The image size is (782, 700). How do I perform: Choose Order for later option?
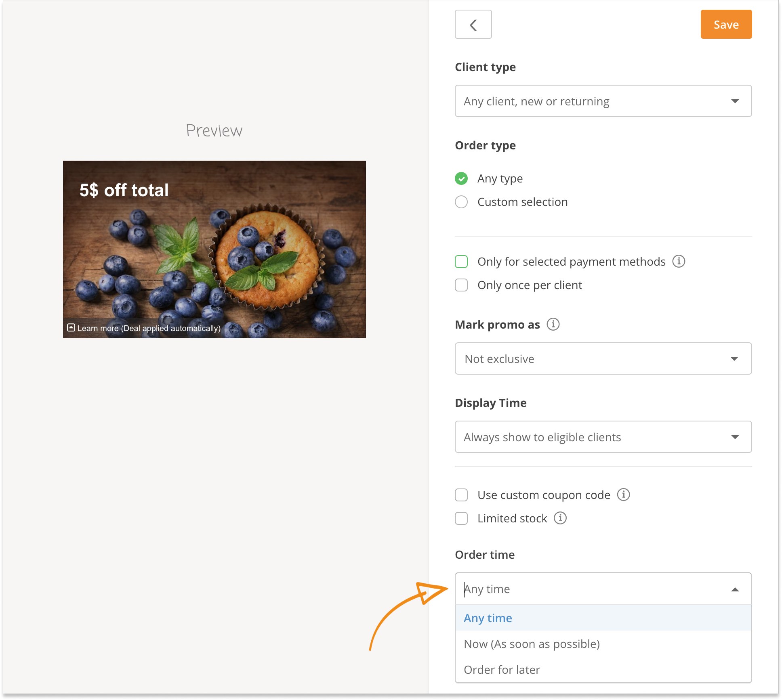502,670
